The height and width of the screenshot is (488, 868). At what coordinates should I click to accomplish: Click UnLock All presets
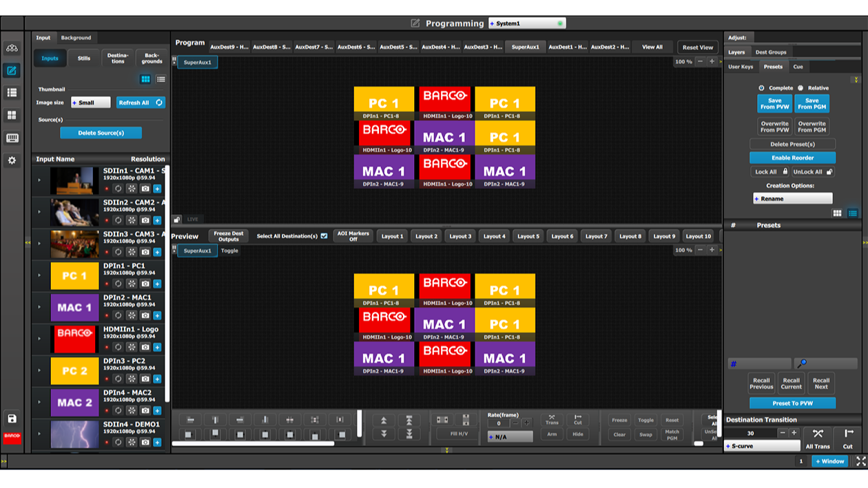[x=812, y=172]
